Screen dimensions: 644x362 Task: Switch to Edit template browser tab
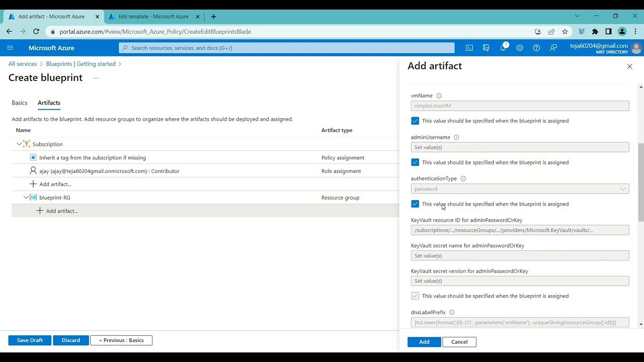[153, 17]
